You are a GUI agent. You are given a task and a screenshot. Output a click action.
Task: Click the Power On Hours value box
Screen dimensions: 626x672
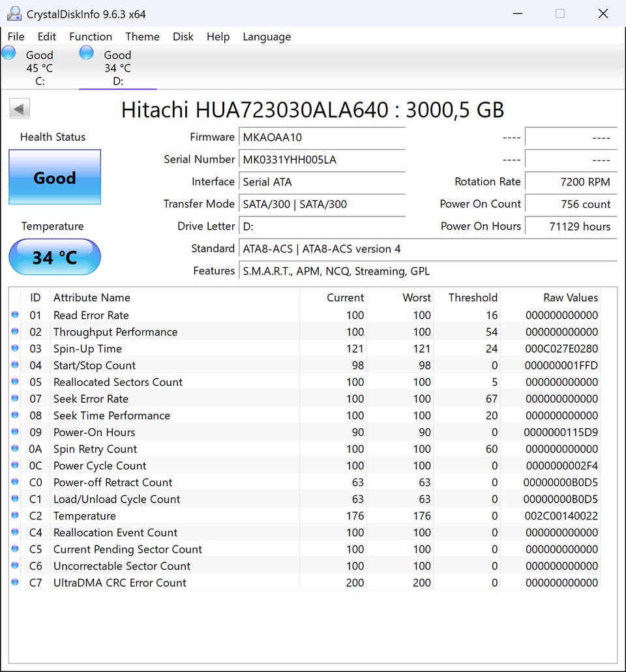(570, 226)
